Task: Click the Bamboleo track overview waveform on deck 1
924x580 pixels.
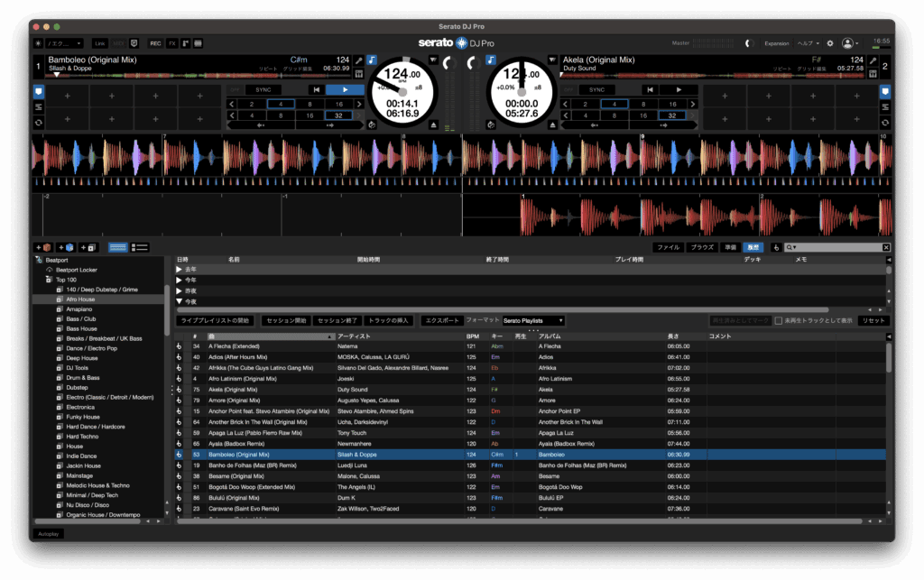Action: [199, 76]
